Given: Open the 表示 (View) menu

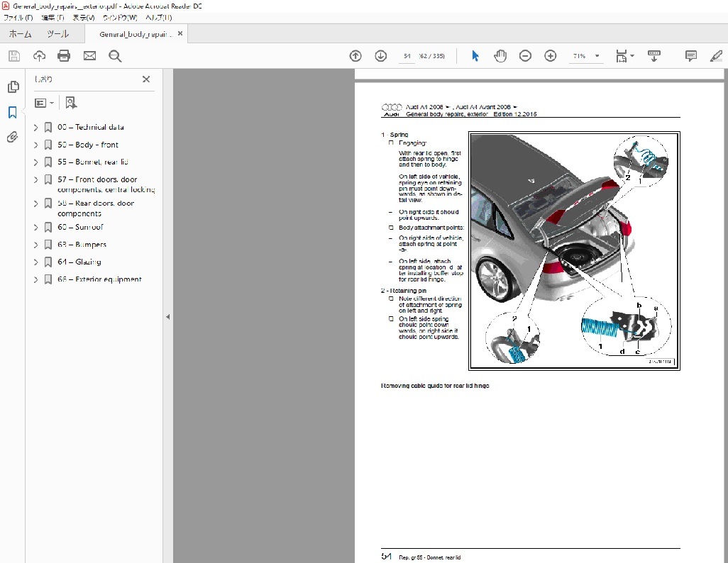Looking at the screenshot, I should [84, 18].
